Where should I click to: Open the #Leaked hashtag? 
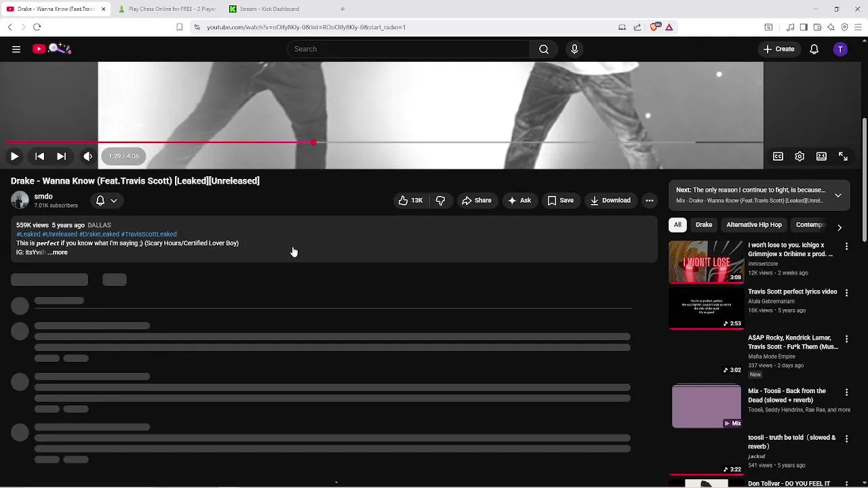tap(28, 234)
